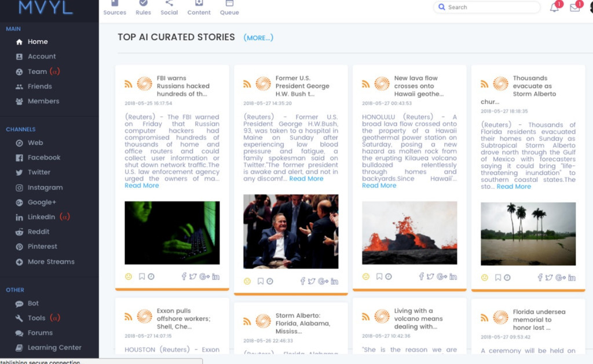Screen dimensions: 593x364
Task: Open the notifications bell icon
Action: pyautogui.click(x=554, y=8)
